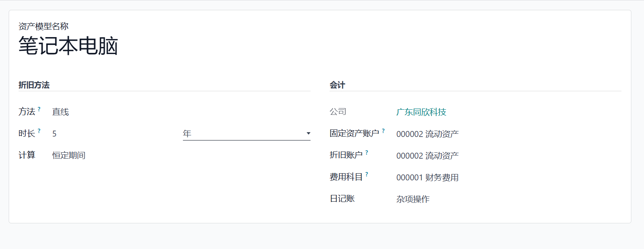Click the 日记账 field label

342,198
